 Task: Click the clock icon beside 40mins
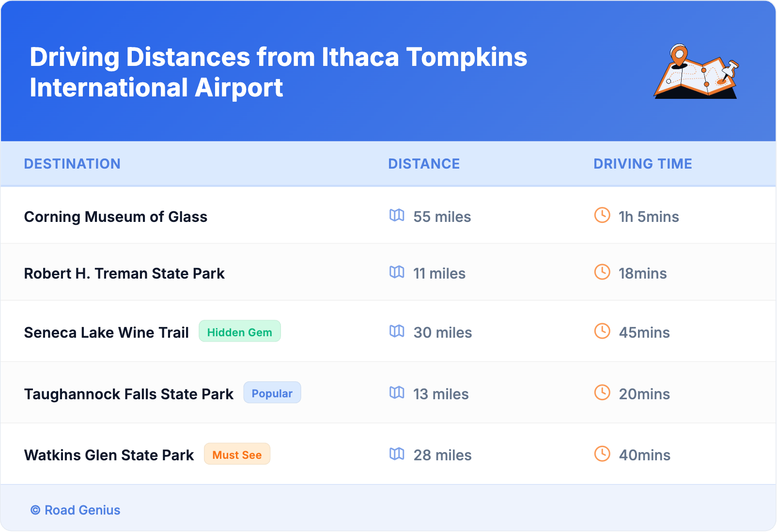602,454
